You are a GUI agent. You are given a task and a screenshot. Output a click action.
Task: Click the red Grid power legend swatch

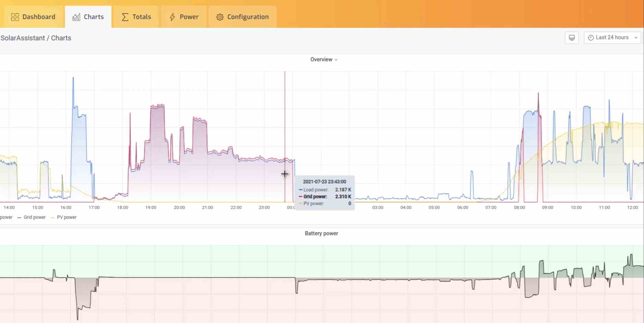pos(19,218)
